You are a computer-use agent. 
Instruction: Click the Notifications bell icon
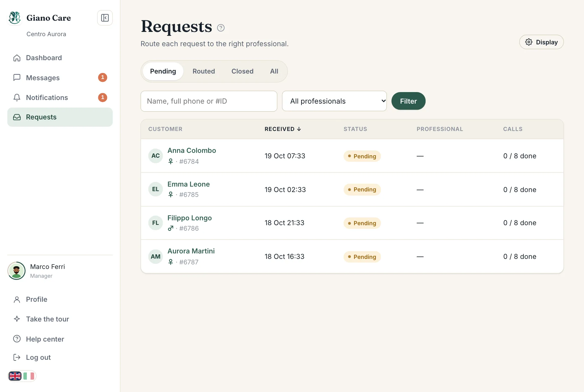[17, 98]
